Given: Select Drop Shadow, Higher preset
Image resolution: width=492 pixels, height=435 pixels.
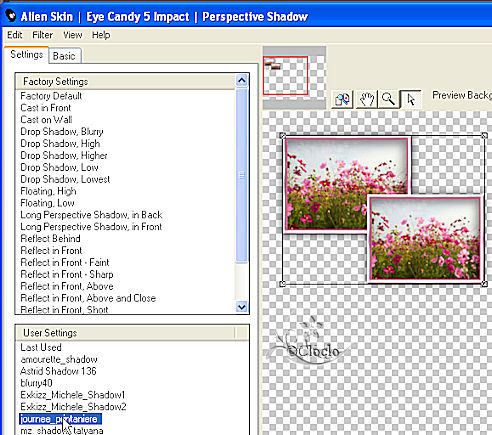Looking at the screenshot, I should (64, 156).
